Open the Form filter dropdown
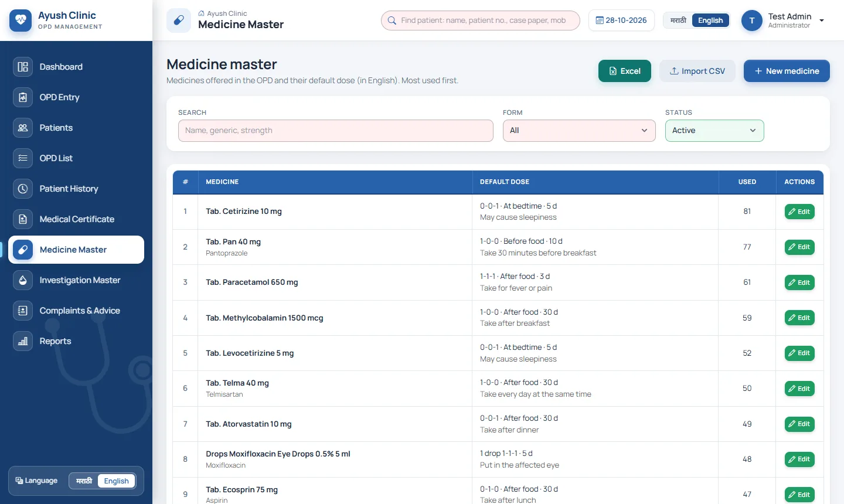 click(579, 131)
